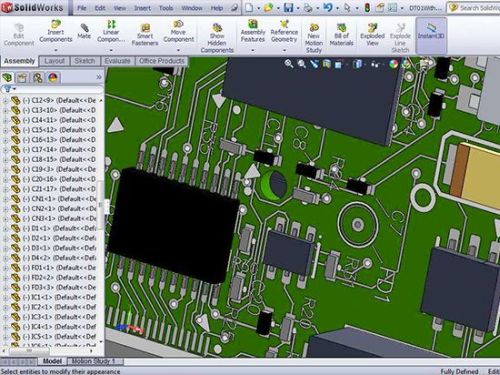Open the Tools menu
The width and height of the screenshot is (500, 375).
pos(166,8)
